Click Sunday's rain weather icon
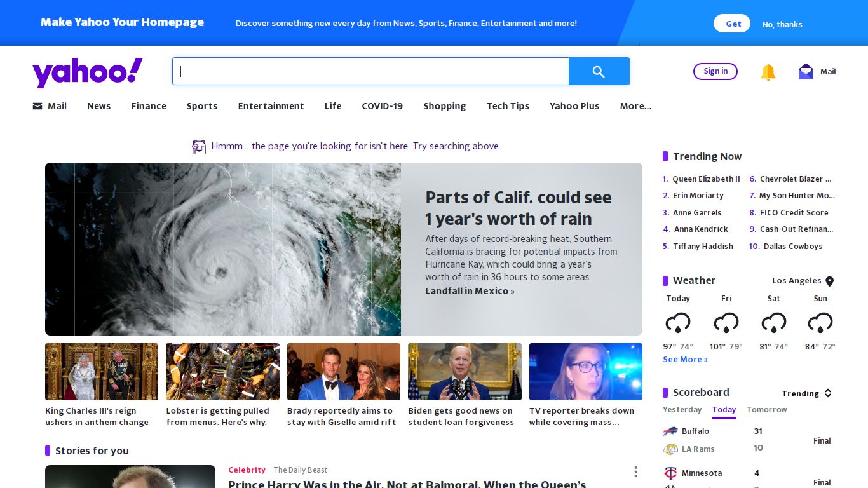This screenshot has height=488, width=868. 820,323
